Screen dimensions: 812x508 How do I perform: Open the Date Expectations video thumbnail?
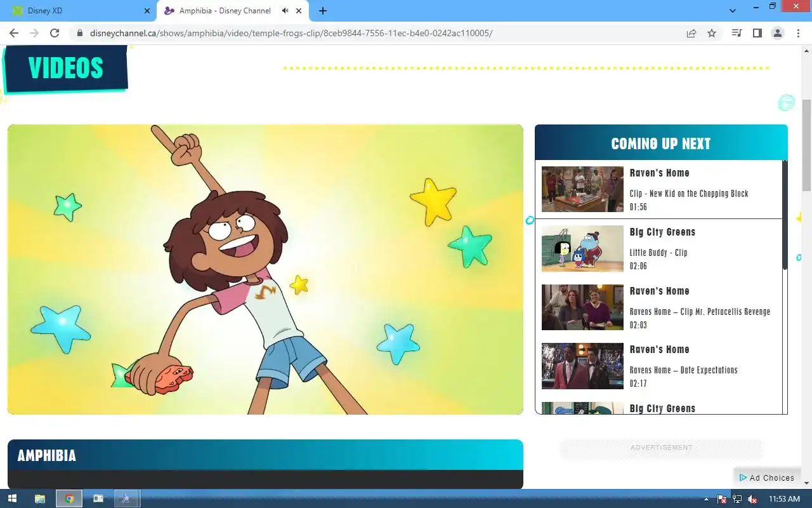[582, 366]
